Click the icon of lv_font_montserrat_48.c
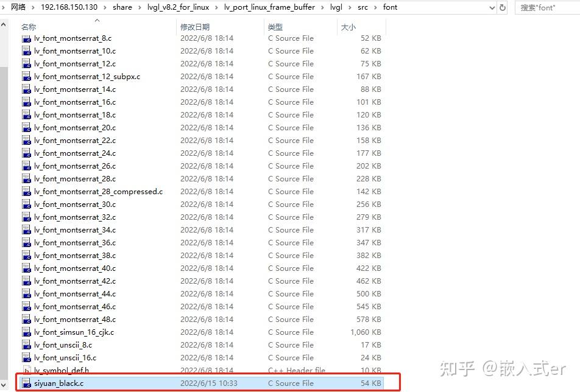The width and height of the screenshot is (580, 392). tap(26, 319)
